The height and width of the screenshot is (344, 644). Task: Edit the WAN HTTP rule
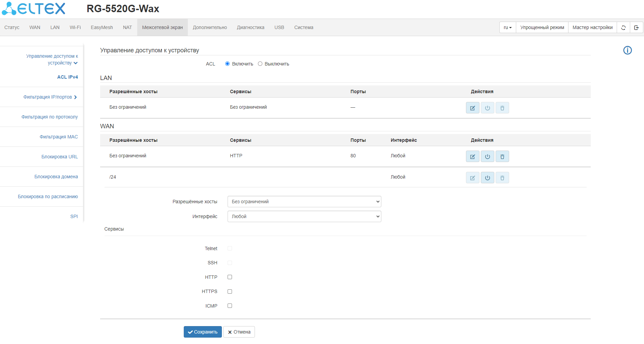[472, 157]
